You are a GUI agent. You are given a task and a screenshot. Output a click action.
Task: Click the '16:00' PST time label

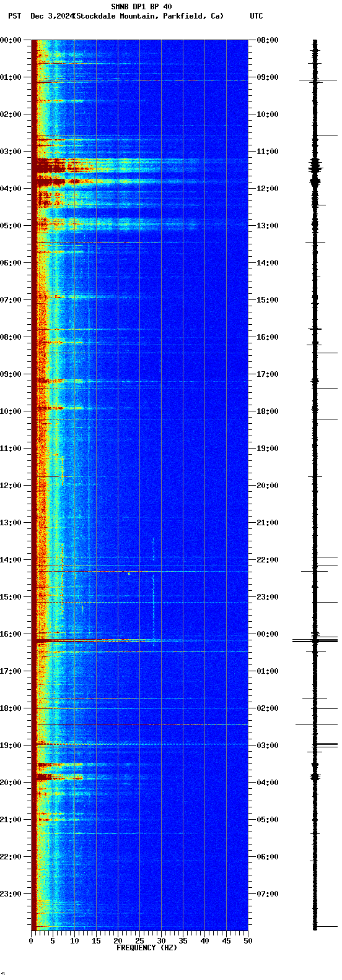point(11,634)
